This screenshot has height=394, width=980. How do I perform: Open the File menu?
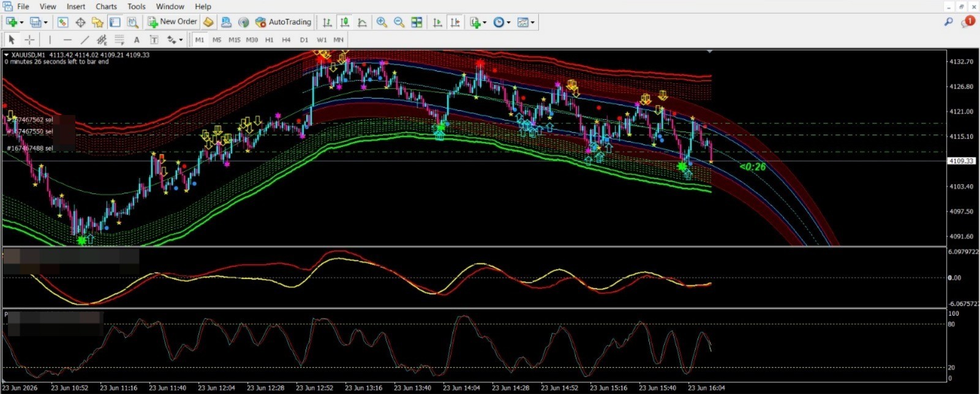pos(23,6)
